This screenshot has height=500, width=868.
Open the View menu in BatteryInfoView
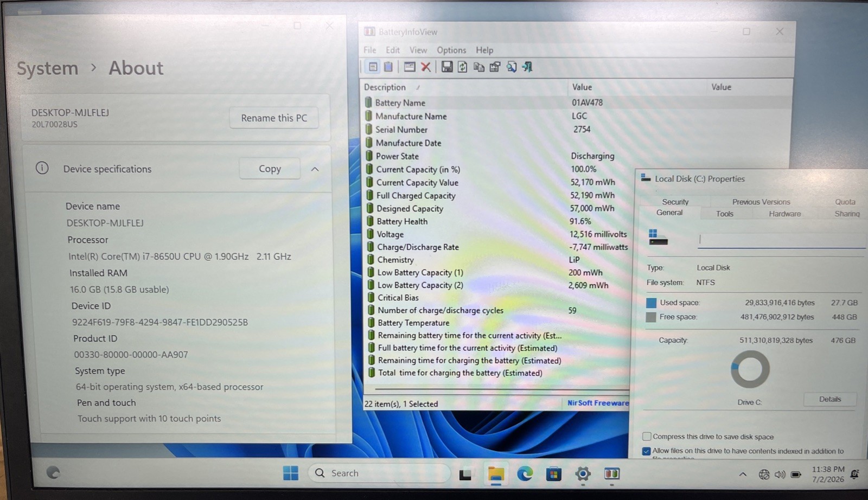(418, 50)
